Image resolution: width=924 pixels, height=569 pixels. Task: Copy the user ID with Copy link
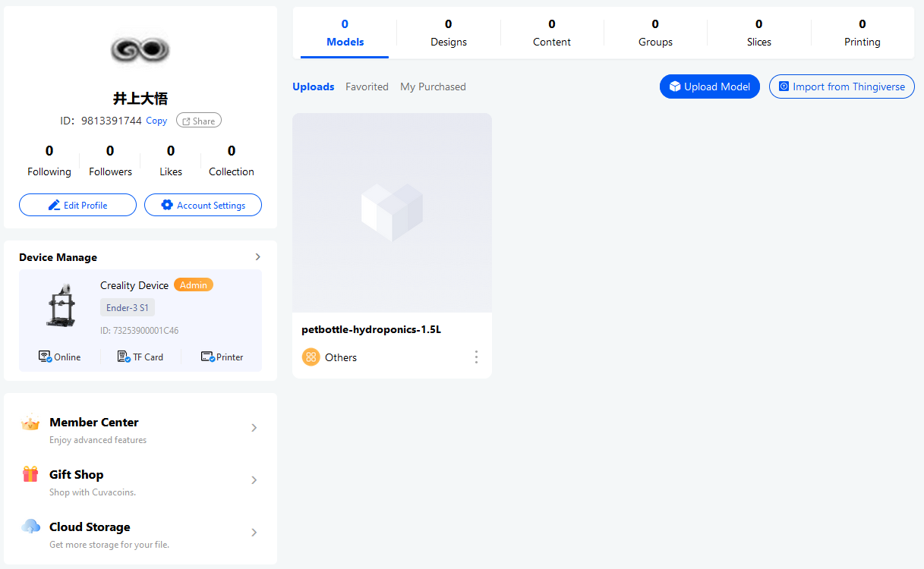pos(156,121)
